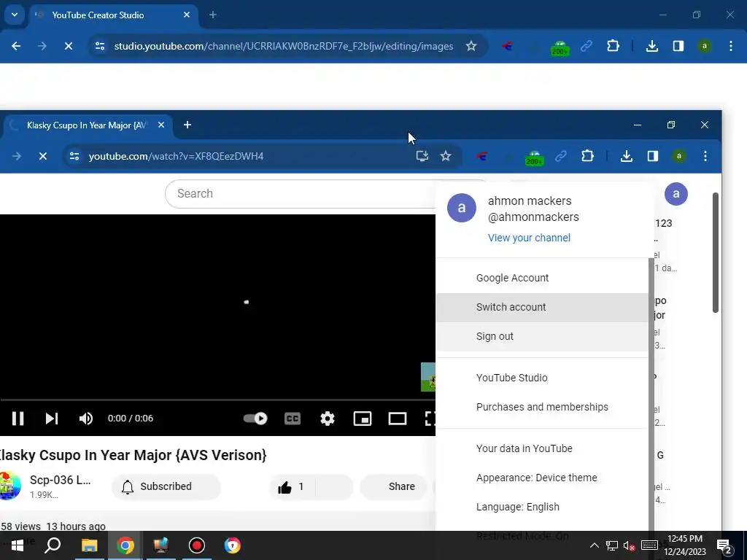Open Scp-036 channel avatar
The image size is (747, 560).
coord(9,486)
